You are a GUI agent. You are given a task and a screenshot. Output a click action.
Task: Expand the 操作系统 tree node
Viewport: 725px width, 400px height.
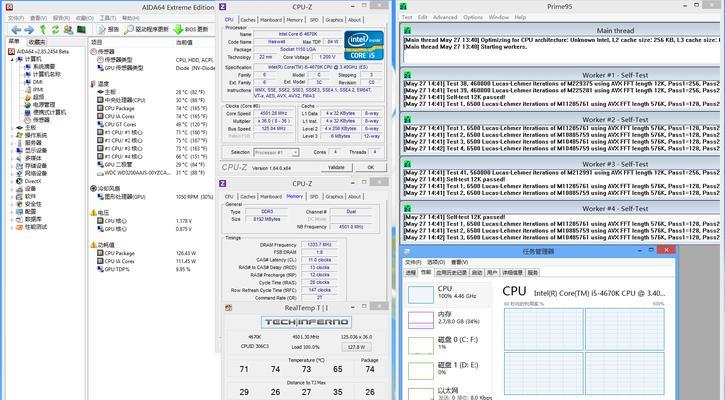point(12,135)
